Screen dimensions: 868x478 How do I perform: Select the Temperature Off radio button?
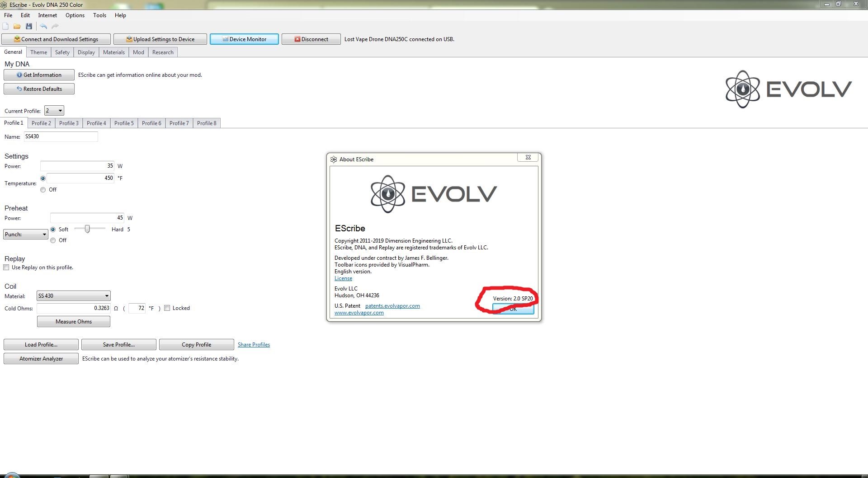tap(43, 190)
